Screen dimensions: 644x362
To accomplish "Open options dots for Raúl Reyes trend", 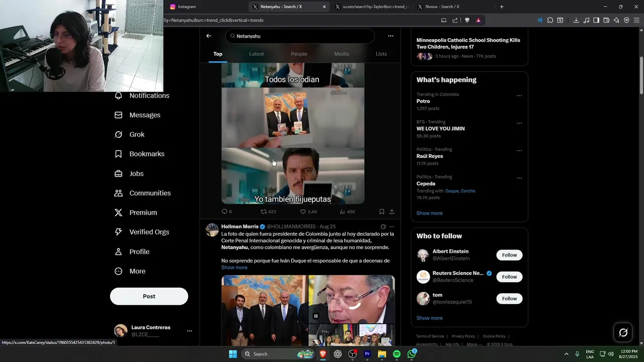I will tap(519, 151).
